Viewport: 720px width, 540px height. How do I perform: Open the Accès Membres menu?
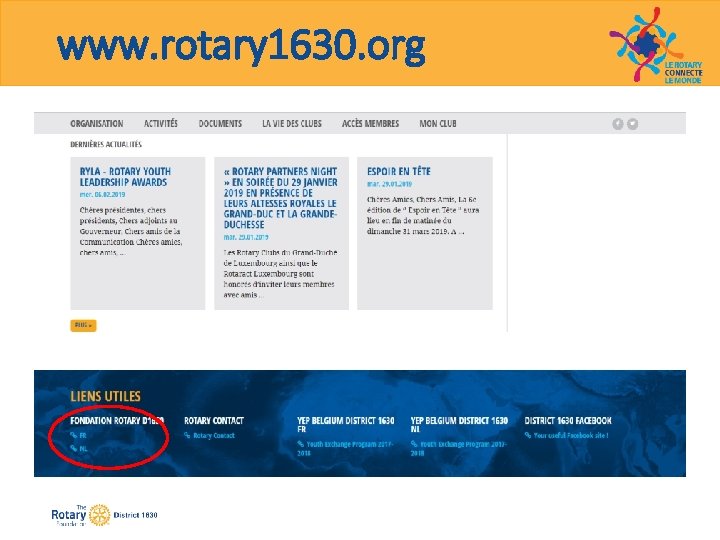pos(370,124)
